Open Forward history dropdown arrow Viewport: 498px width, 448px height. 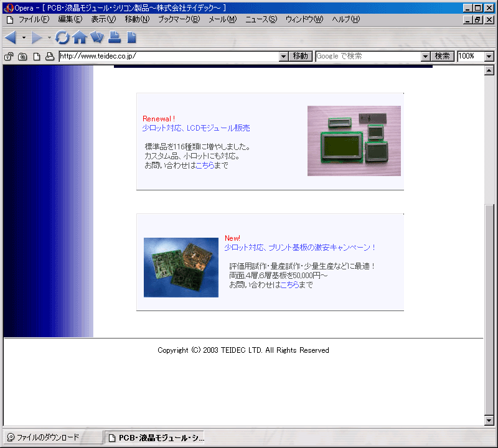pos(49,37)
